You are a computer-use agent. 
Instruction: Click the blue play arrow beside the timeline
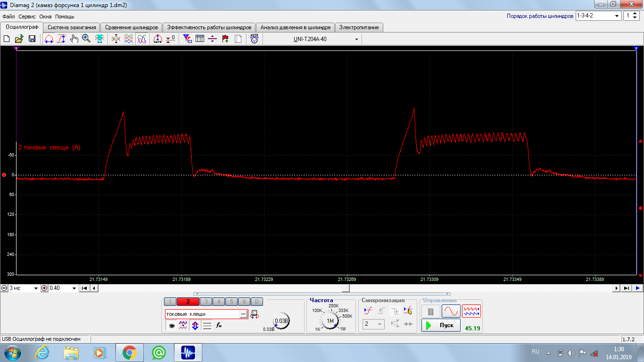[637, 288]
